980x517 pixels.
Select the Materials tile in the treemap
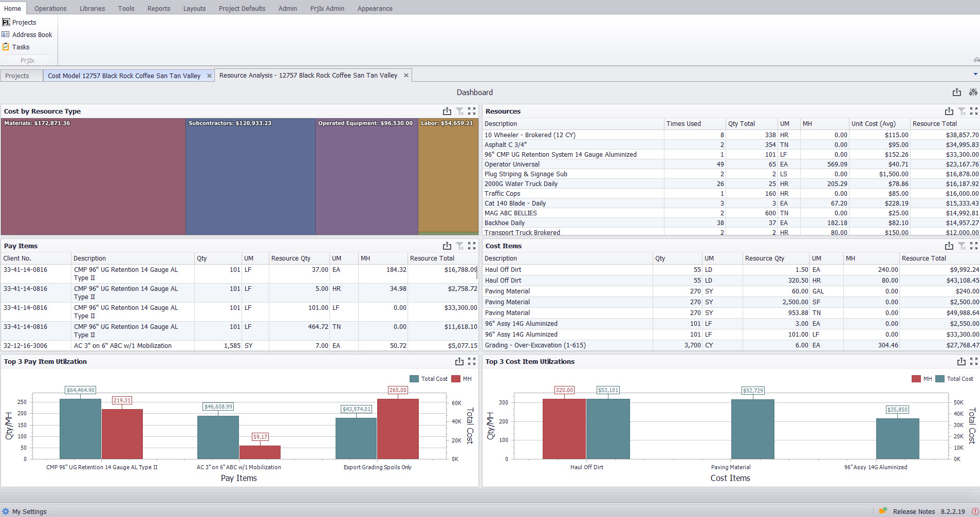click(x=93, y=176)
